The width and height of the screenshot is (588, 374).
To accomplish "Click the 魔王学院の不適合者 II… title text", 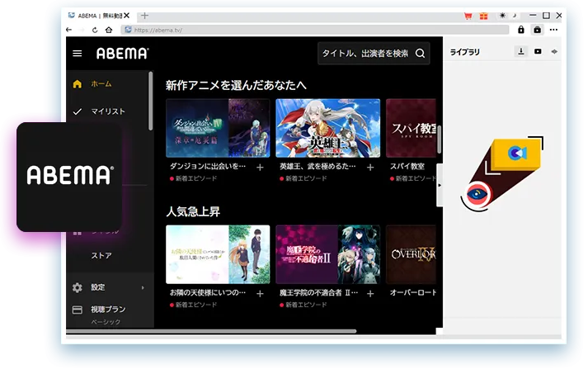I will [319, 292].
